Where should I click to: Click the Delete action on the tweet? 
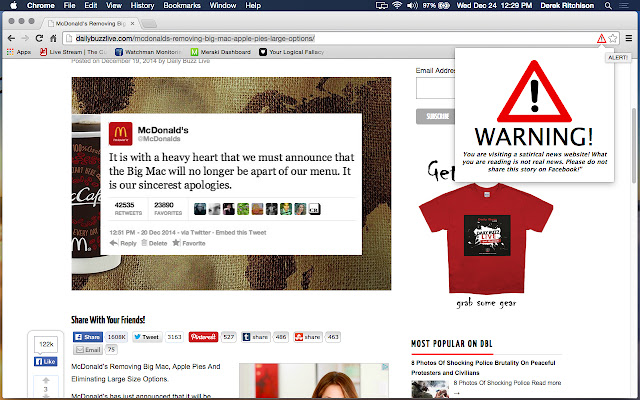click(x=154, y=243)
